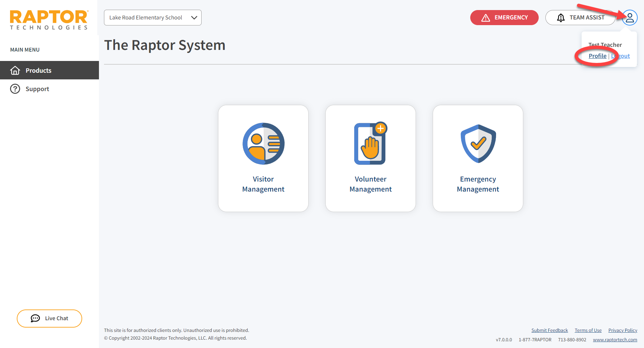Click the copyright notice text
This screenshot has height=348, width=644.
[175, 338]
